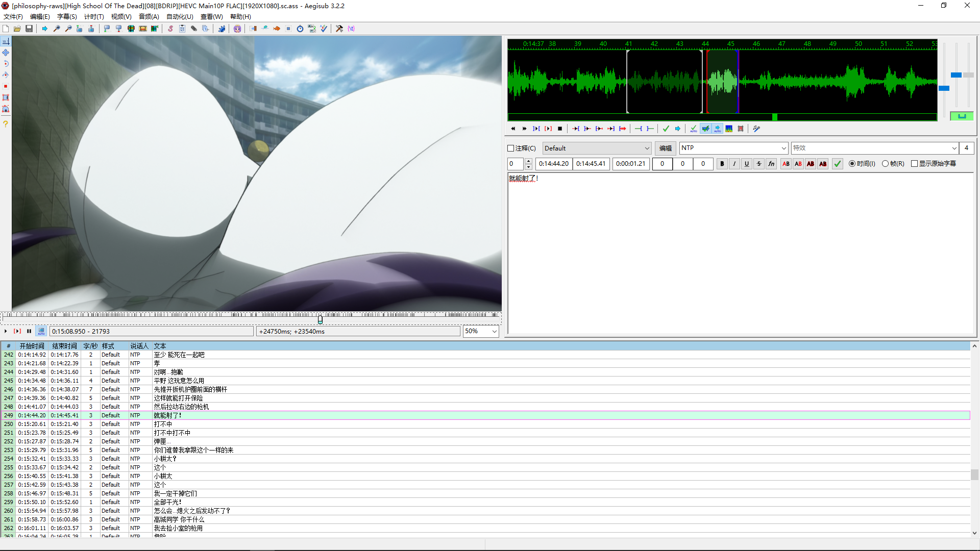
Task: Select the clip rectangle tool
Action: [6, 97]
